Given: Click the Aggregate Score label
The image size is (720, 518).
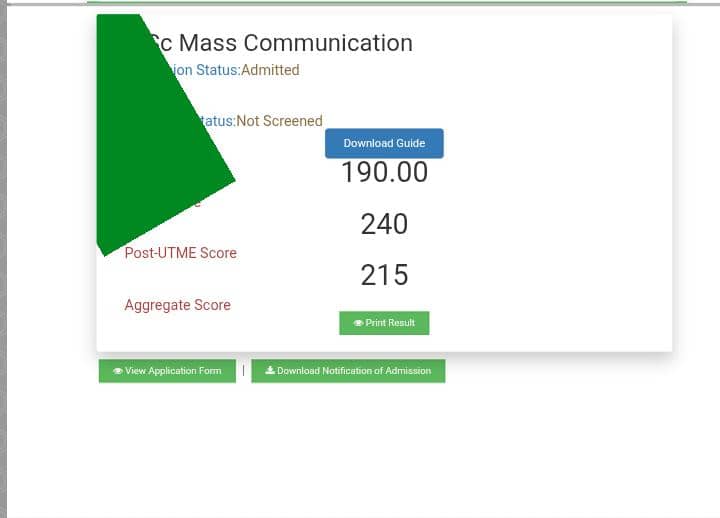Looking at the screenshot, I should tap(177, 305).
